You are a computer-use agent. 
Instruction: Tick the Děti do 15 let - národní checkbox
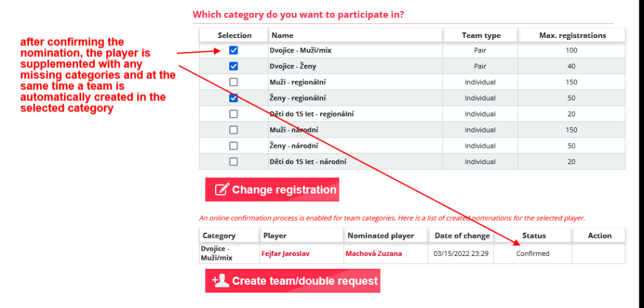(234, 161)
